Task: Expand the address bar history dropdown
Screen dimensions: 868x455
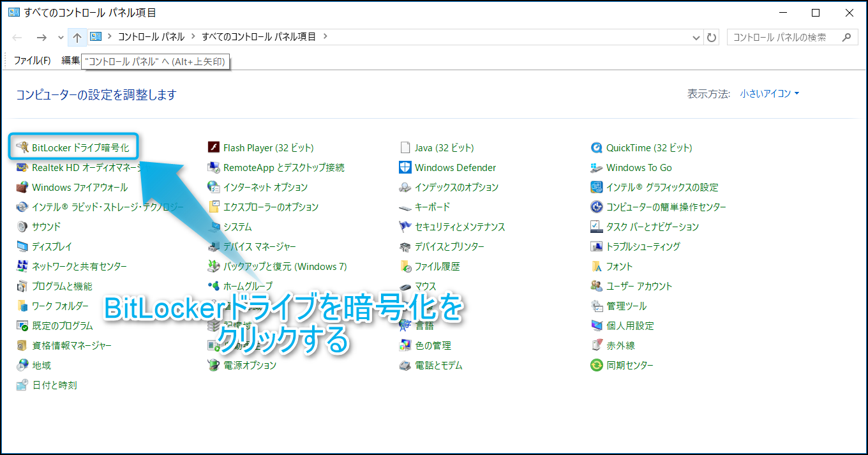Action: 696,38
